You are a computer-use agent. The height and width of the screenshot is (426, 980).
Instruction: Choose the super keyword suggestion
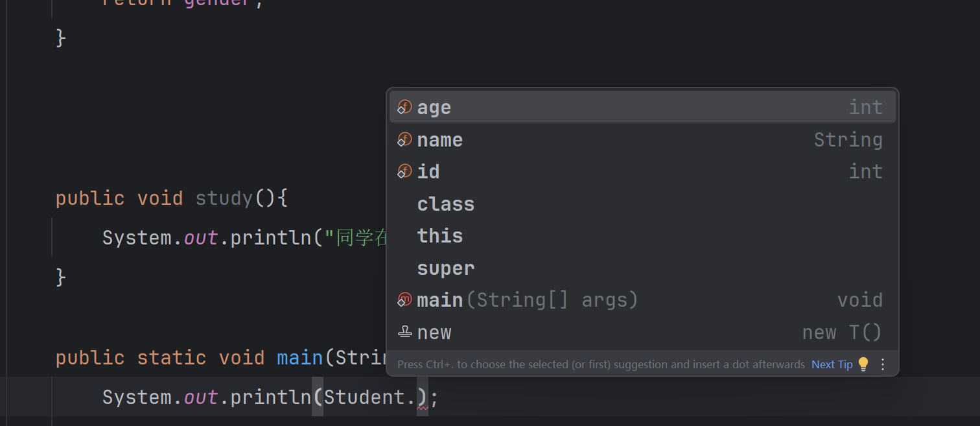click(x=642, y=268)
